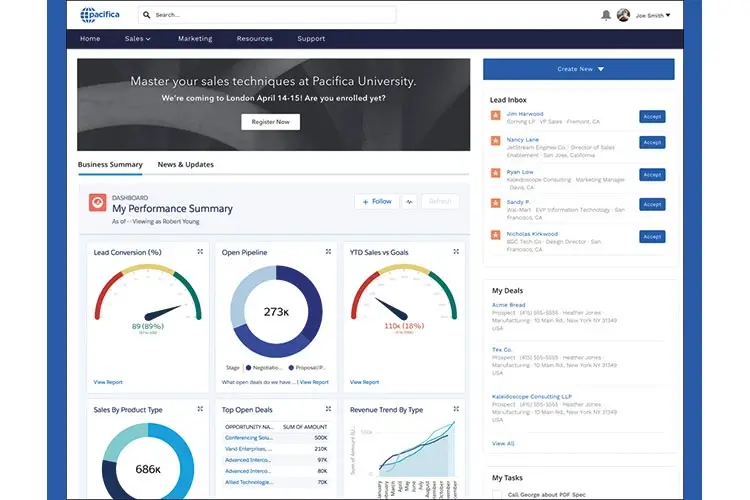Expand the YTD Sales vs Goals chart

(x=456, y=252)
